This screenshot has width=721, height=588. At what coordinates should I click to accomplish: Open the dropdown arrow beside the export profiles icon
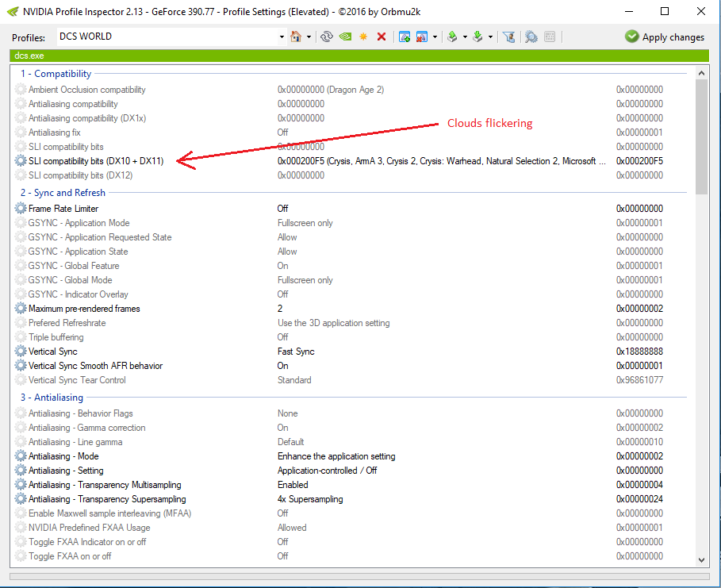pyautogui.click(x=465, y=37)
